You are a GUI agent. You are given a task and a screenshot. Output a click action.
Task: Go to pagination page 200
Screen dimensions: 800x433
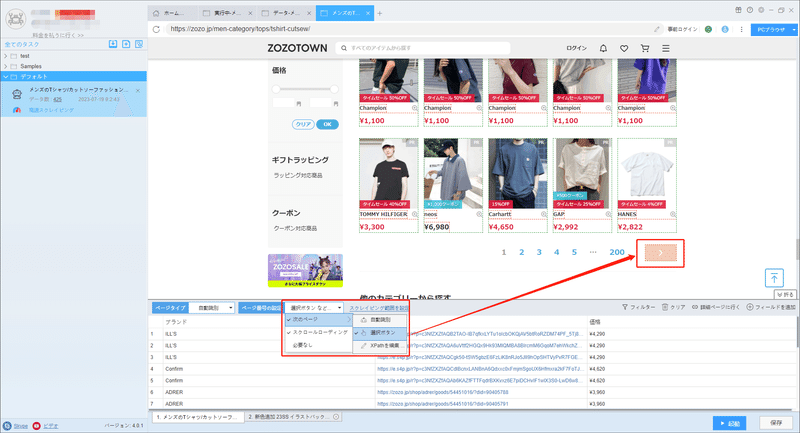(x=617, y=252)
